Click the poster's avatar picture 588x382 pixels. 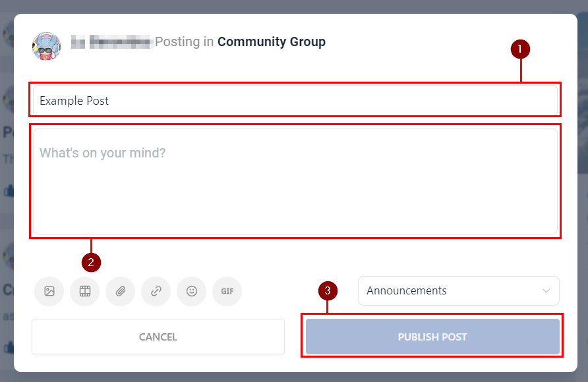click(46, 45)
